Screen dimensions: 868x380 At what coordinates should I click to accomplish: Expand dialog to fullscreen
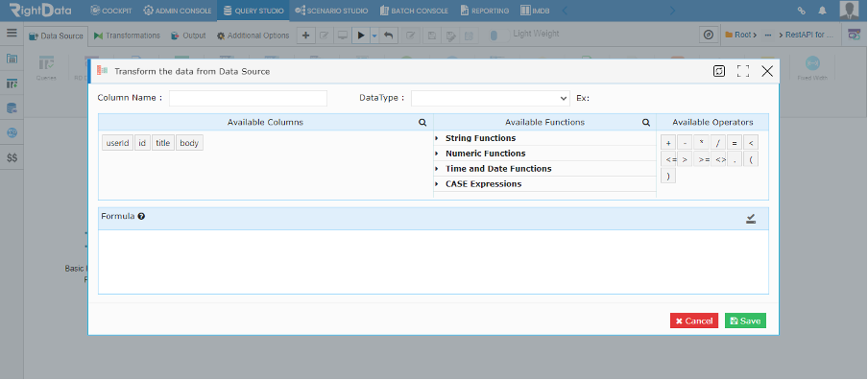click(x=743, y=71)
